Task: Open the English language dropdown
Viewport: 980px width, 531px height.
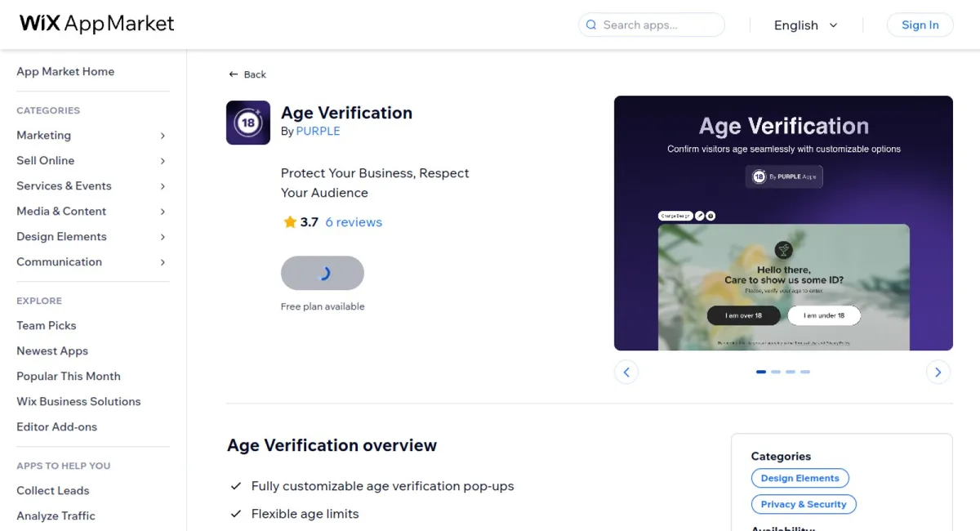Action: pos(806,25)
